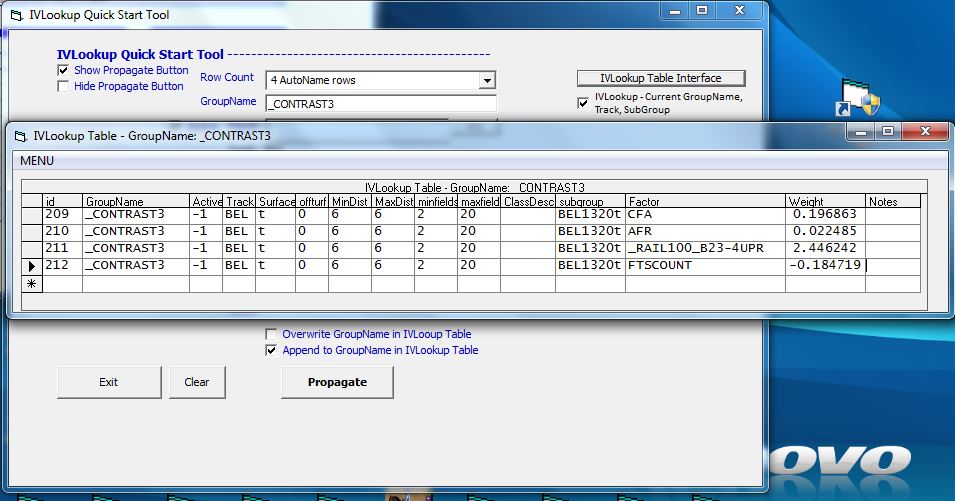Uncheck Append to GroupName in IVLookup Table
This screenshot has height=501, width=955.
point(271,350)
